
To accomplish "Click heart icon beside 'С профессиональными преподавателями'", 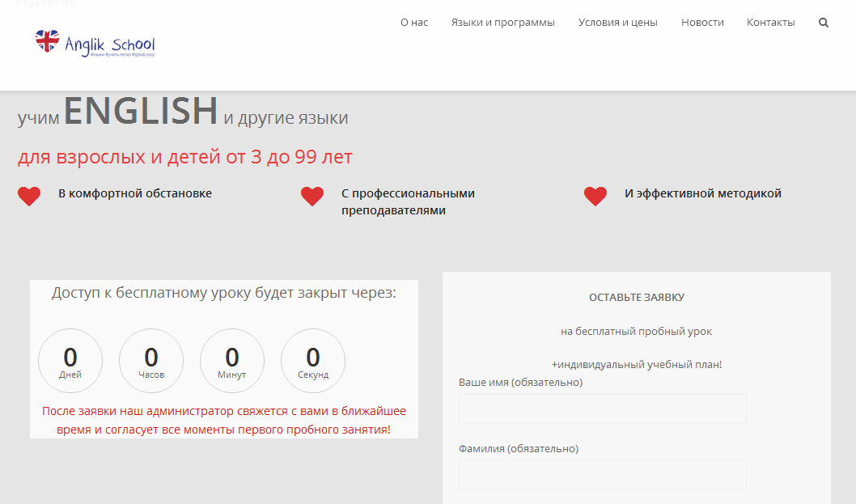I will (x=312, y=197).
